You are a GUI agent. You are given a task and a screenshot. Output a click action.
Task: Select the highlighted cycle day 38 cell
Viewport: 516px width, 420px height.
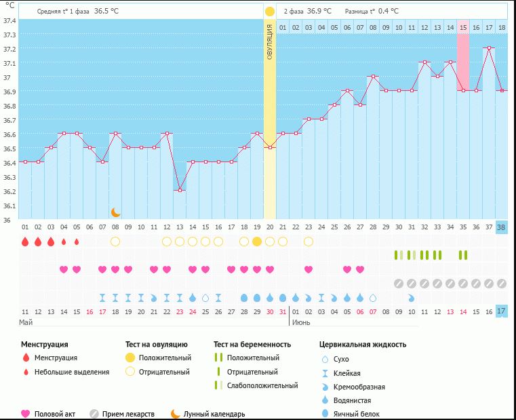point(501,227)
